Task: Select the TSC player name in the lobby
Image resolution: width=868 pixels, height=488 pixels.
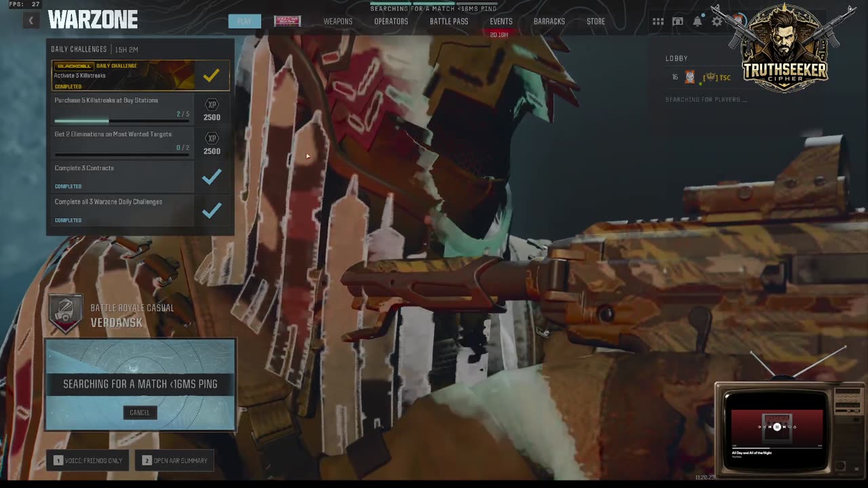Action: (x=725, y=77)
